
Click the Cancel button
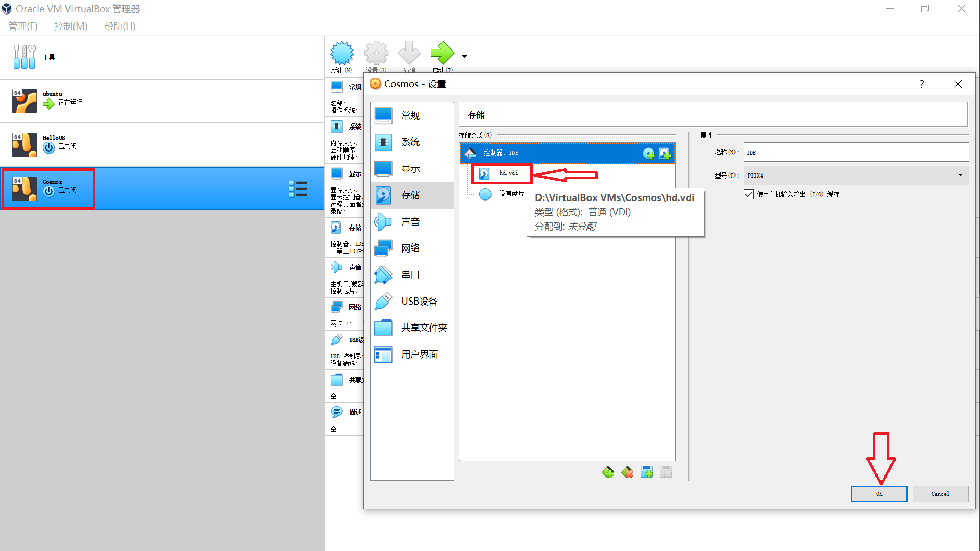coord(940,494)
